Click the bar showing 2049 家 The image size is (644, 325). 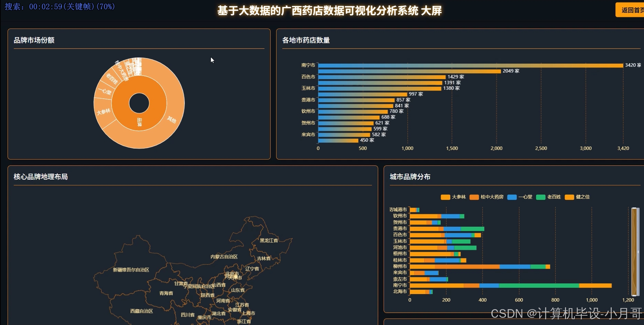tap(409, 71)
